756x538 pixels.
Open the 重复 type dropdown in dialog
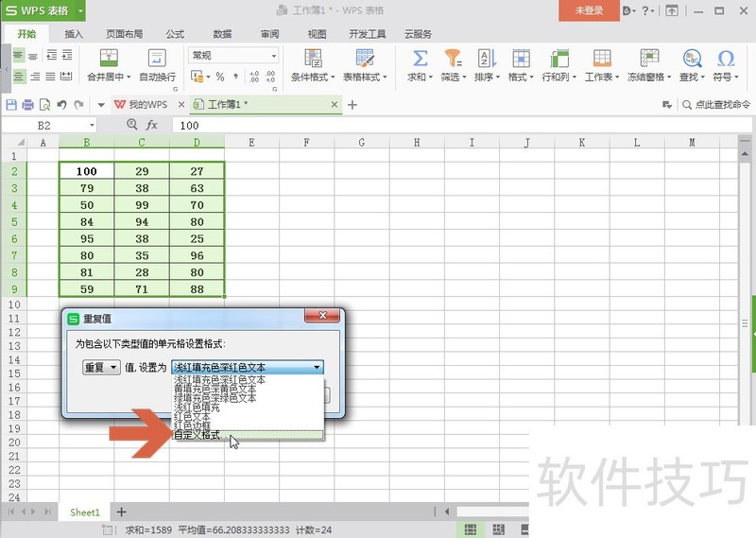(101, 367)
